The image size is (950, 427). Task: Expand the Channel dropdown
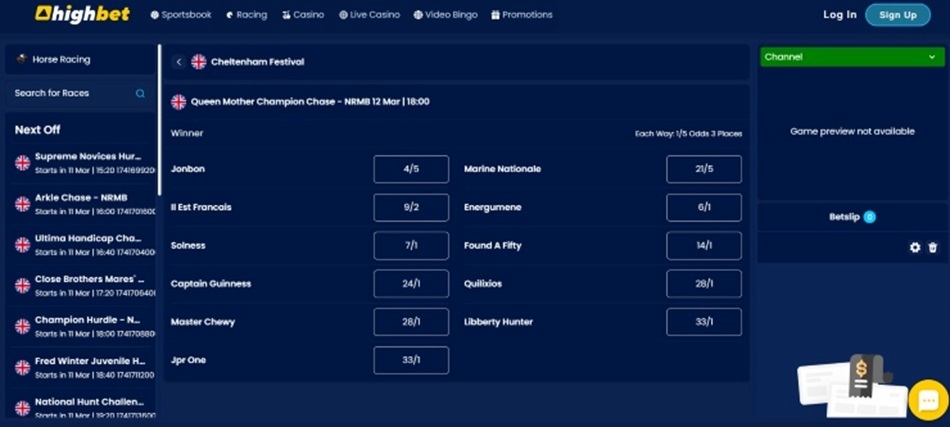pos(852,57)
